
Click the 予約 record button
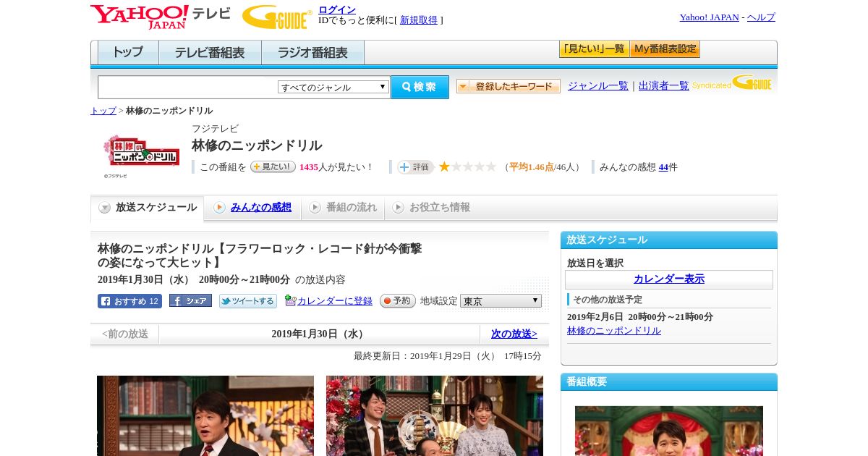tap(398, 300)
